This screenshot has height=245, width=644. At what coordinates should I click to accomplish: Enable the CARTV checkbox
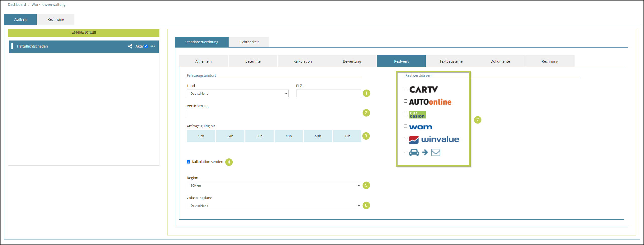pyautogui.click(x=406, y=89)
